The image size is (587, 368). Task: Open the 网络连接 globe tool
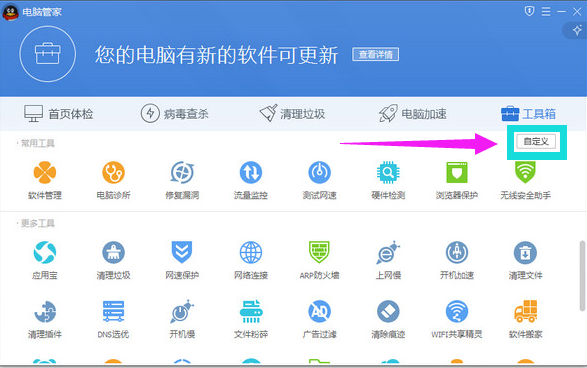point(251,261)
